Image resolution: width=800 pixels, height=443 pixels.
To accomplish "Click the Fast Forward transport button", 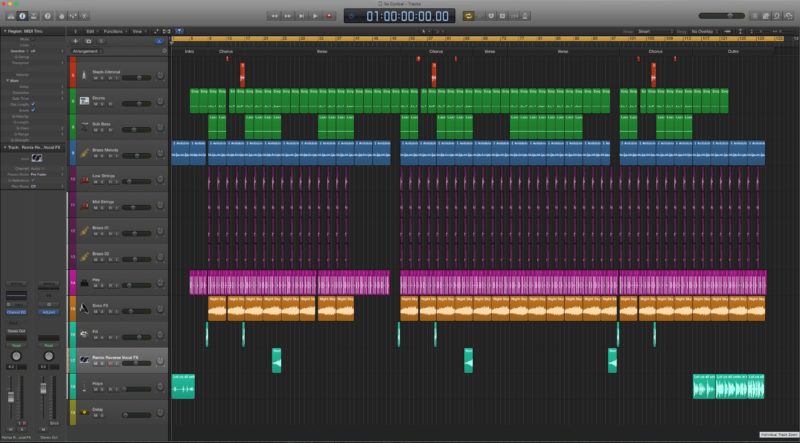I will (288, 16).
